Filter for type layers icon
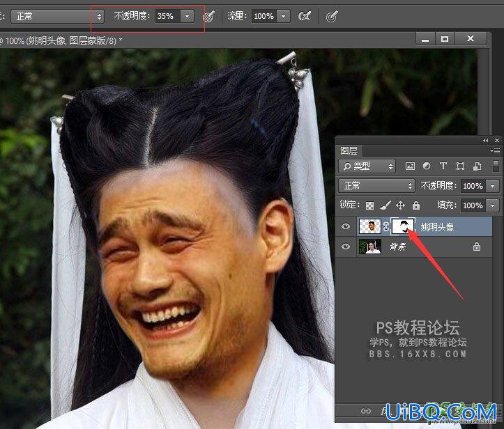Screen dimensions: 504x429 (443, 166)
